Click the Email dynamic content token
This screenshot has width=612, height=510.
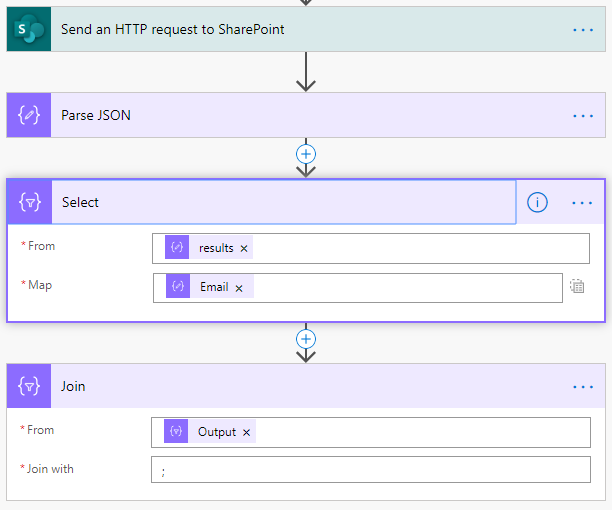[210, 286]
